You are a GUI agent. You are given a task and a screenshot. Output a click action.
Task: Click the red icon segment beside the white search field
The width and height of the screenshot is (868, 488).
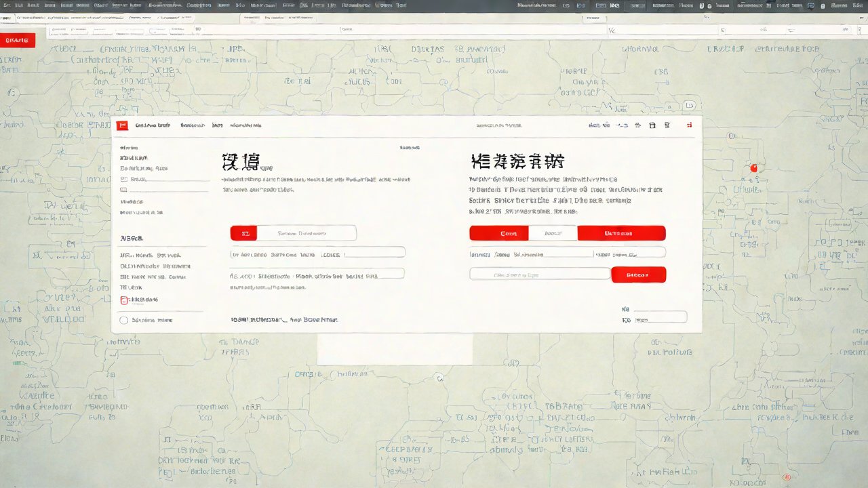tap(243, 233)
